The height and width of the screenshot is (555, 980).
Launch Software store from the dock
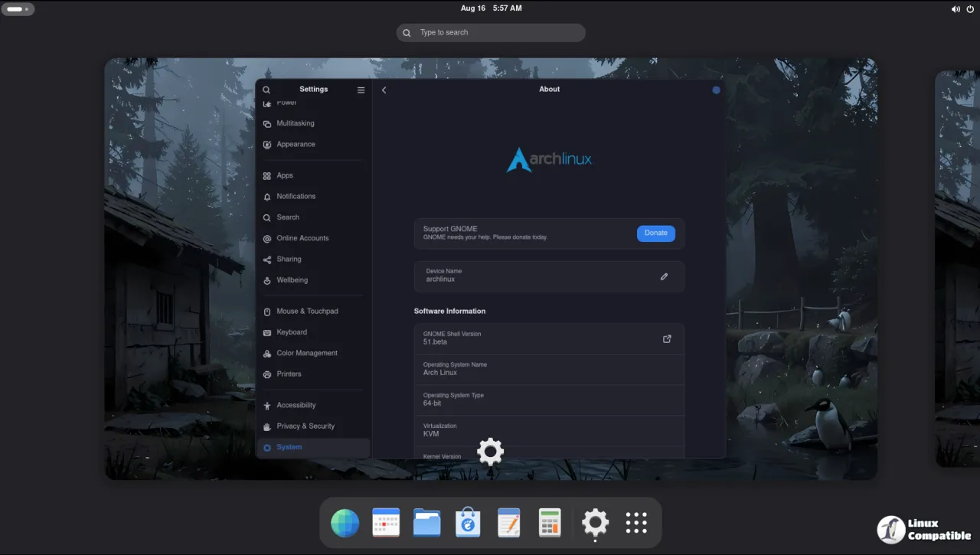click(x=468, y=523)
